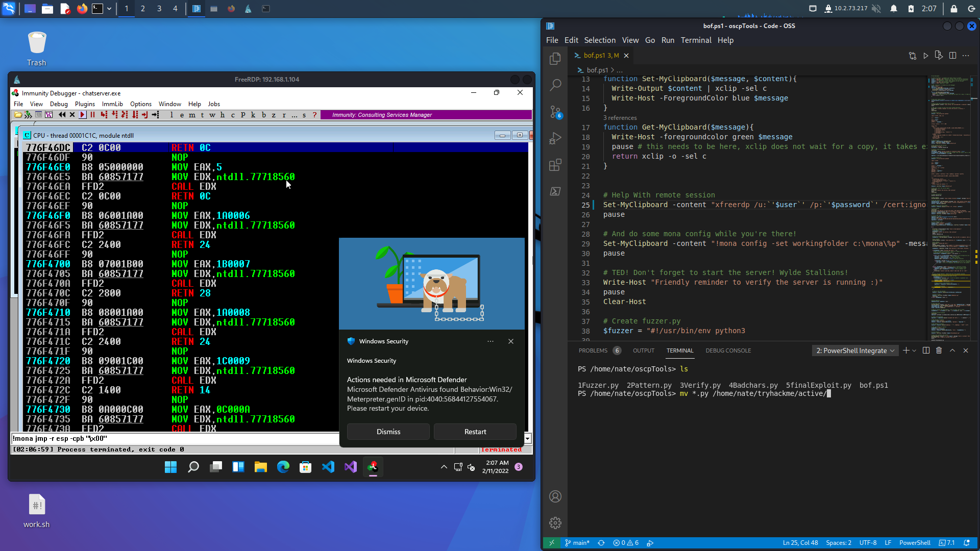Open the '2: PowerShell Integrate' terminal dropdown
980x551 pixels.
[x=855, y=350]
